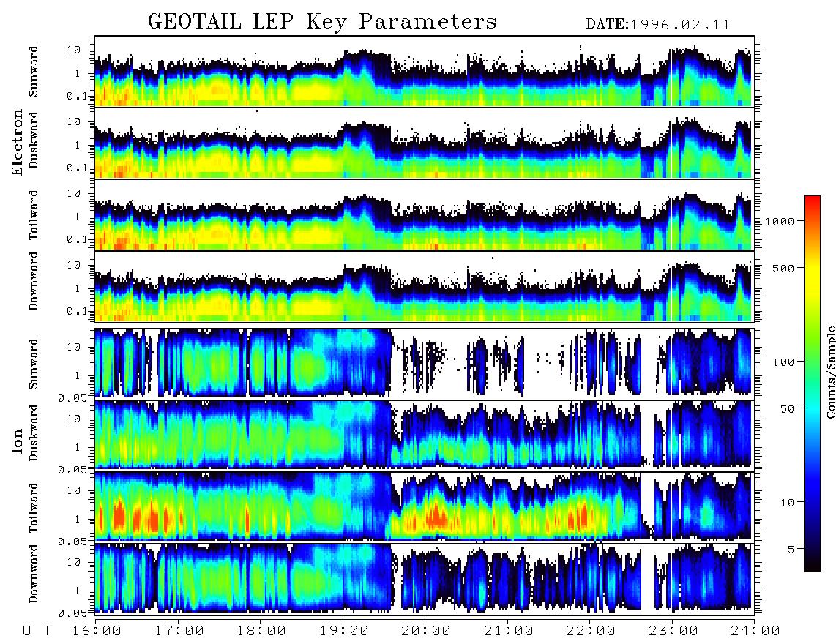The height and width of the screenshot is (644, 836).
Task: Select the Electron 'Duskward' panel label
Action: click(34, 140)
